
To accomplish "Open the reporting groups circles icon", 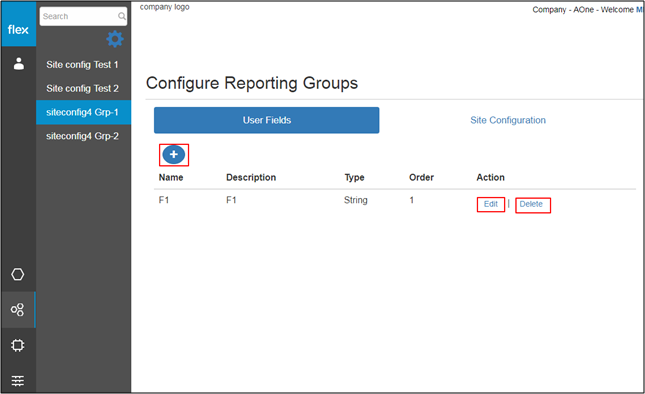I will pos(18,310).
